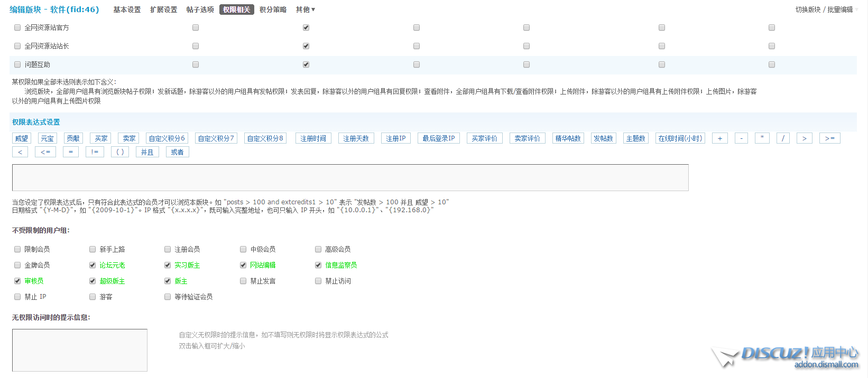Image resolution: width=868 pixels, height=378 pixels.
Task: Uncheck the 论坛元老 user group
Action: pyautogui.click(x=93, y=265)
